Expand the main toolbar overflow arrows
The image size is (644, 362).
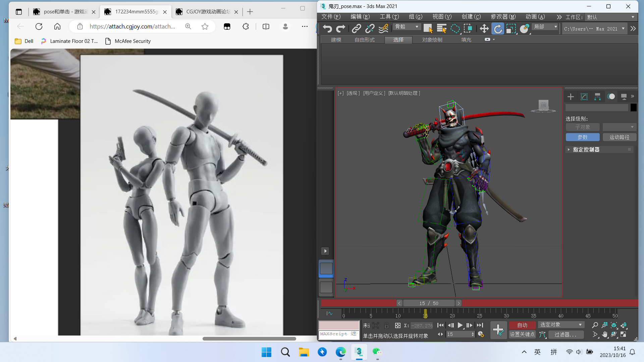(x=633, y=29)
